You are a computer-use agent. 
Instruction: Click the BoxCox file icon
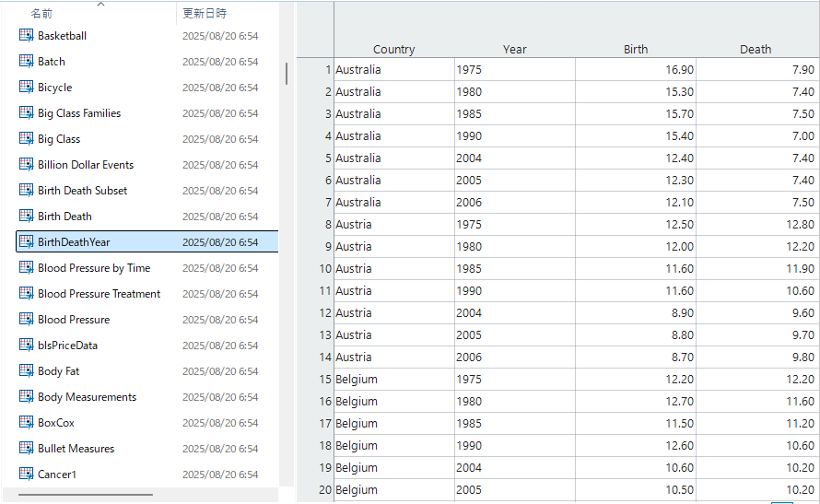(x=26, y=422)
